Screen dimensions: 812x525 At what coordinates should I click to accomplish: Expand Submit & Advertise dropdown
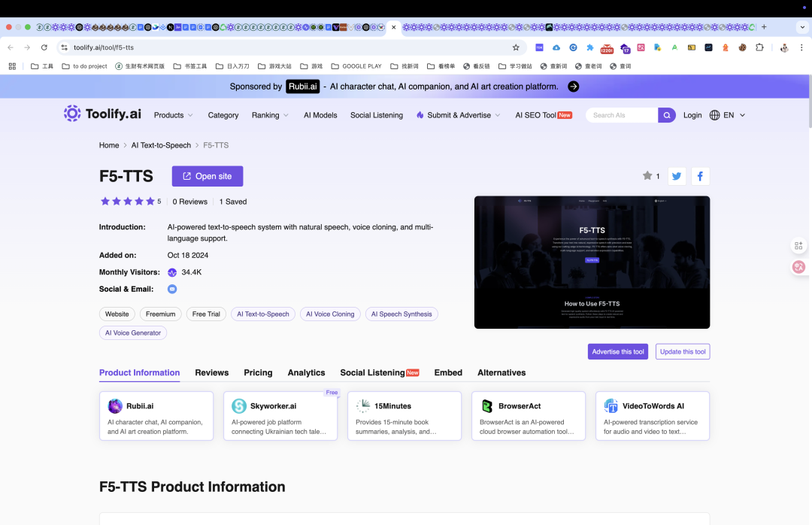coord(459,115)
